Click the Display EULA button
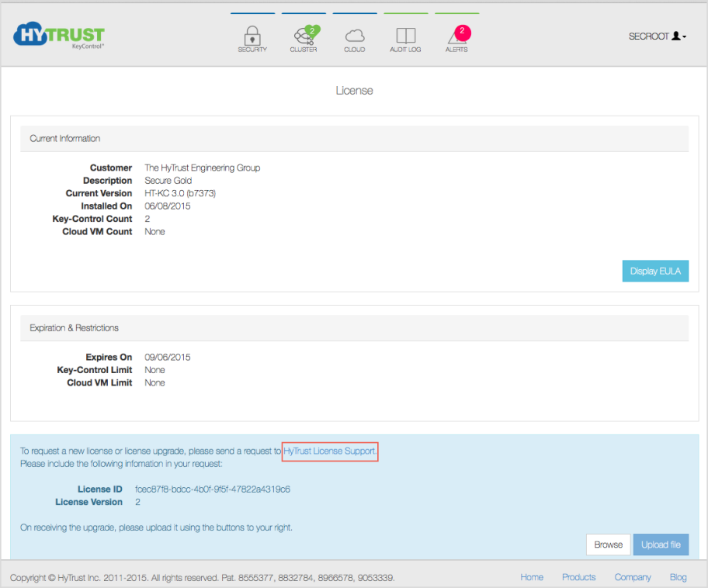This screenshot has height=588, width=708. (x=655, y=271)
